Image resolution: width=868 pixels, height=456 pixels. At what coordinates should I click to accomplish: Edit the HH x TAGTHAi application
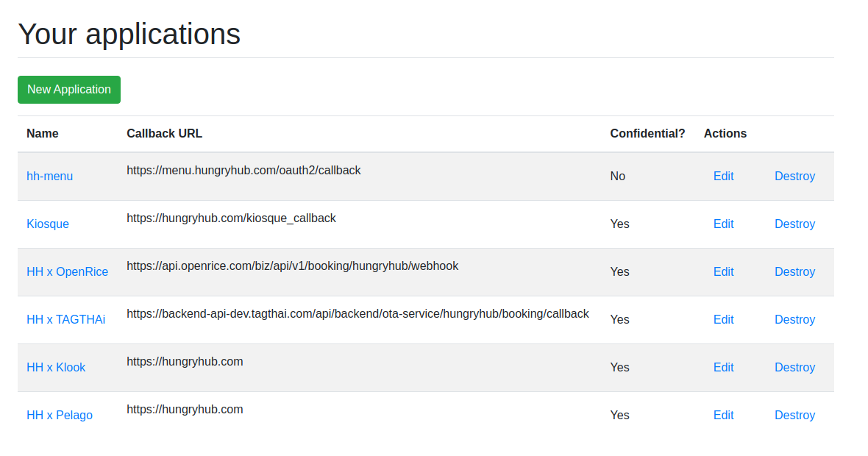pyautogui.click(x=723, y=320)
